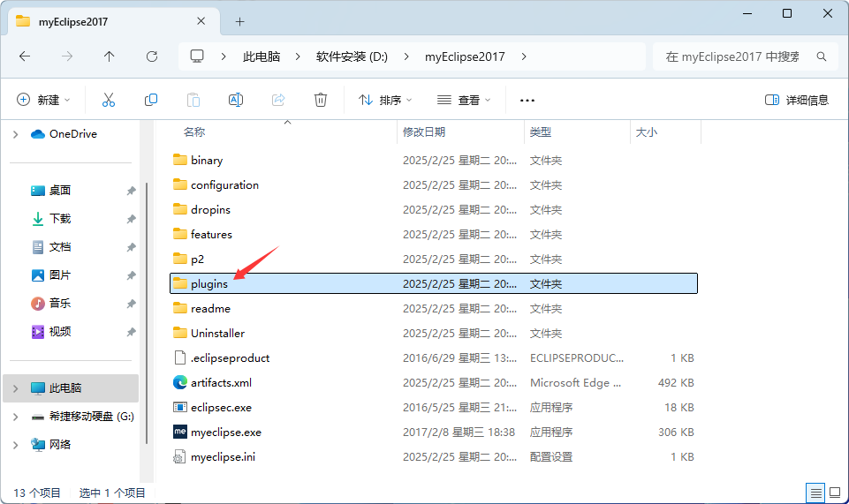Select the artifacts.xml Edge file icon
The width and height of the screenshot is (849, 504).
(180, 382)
